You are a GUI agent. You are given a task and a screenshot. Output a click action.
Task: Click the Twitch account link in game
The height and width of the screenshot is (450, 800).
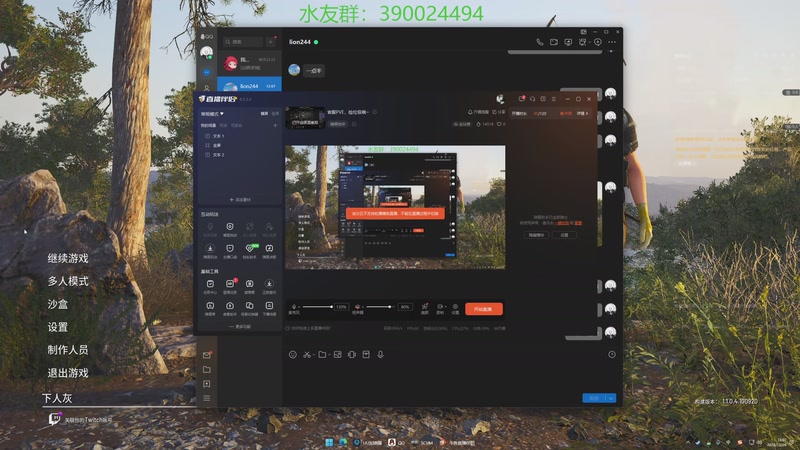pos(81,419)
